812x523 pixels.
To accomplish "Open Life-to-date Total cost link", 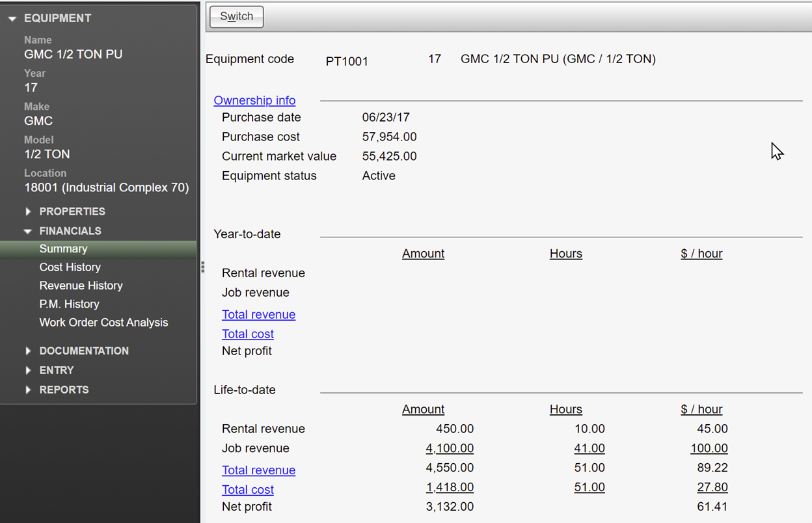I will (247, 490).
